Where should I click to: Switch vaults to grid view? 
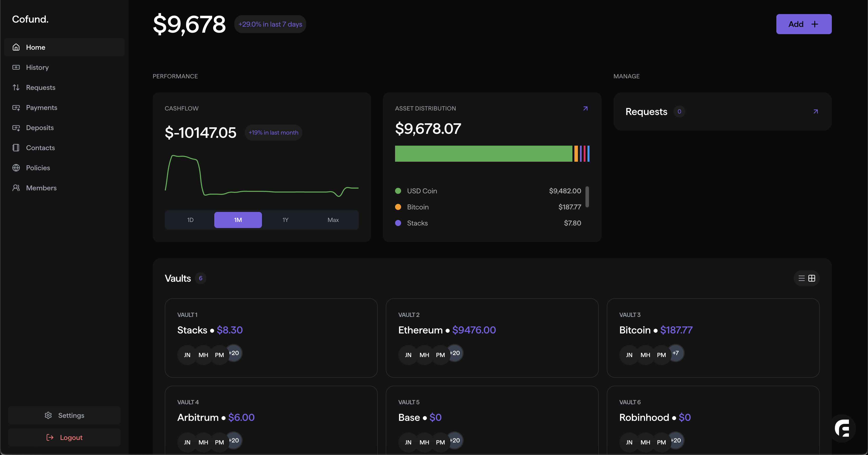(x=812, y=278)
